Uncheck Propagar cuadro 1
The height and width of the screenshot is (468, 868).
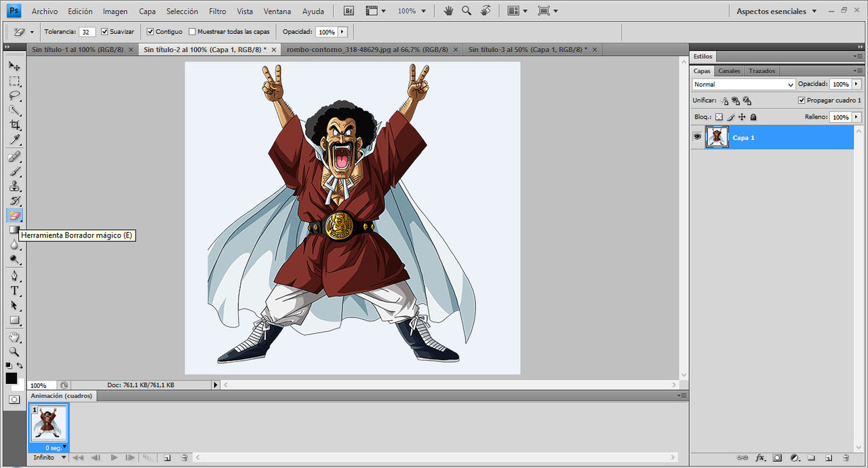(x=802, y=100)
